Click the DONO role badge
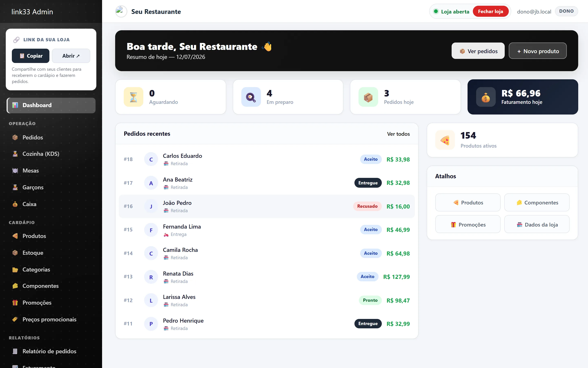The image size is (588, 368). [566, 11]
